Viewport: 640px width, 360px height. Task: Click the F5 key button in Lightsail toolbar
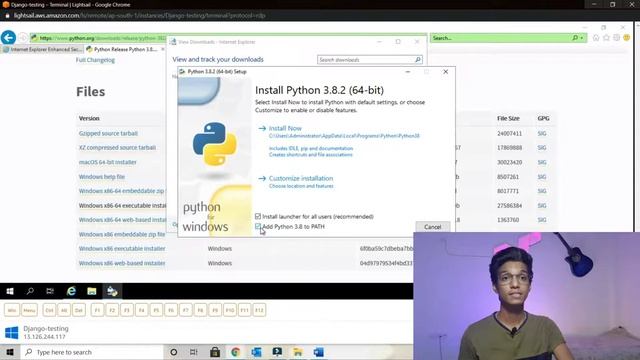click(x=156, y=310)
